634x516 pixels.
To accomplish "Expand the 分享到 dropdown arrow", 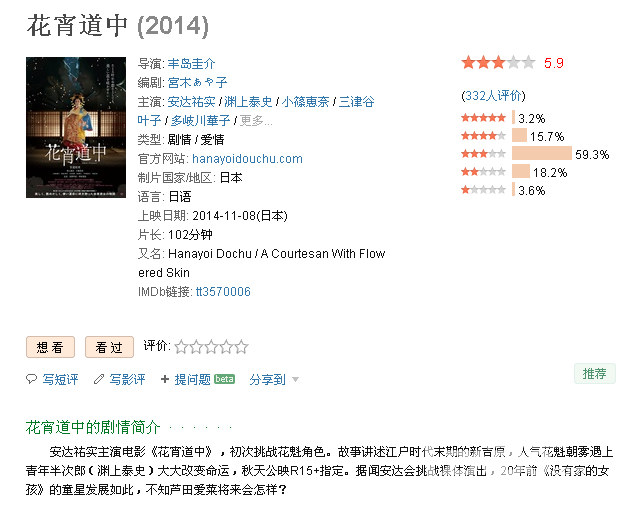I will [296, 380].
